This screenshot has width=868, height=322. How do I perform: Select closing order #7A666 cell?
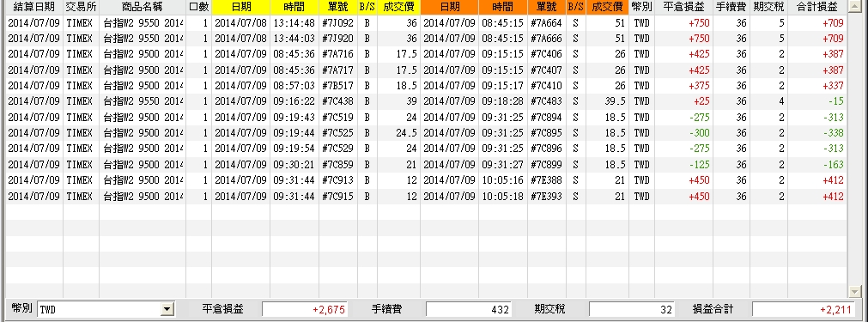tap(546, 39)
